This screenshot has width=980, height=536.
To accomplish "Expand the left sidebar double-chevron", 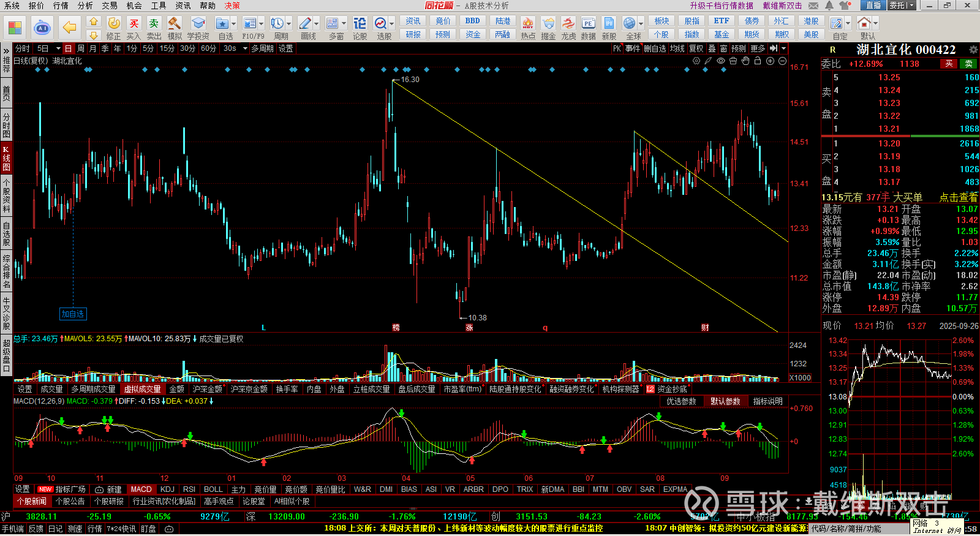I will pyautogui.click(x=6, y=50).
